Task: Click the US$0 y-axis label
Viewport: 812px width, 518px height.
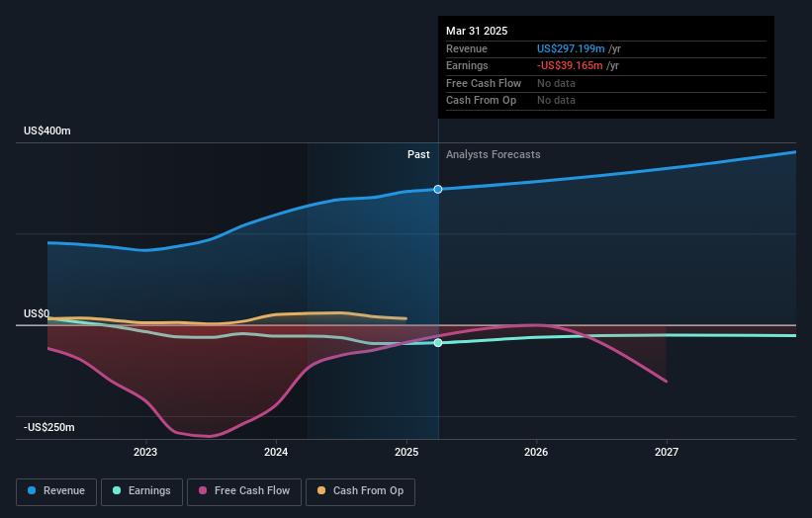Action: pyautogui.click(x=37, y=313)
